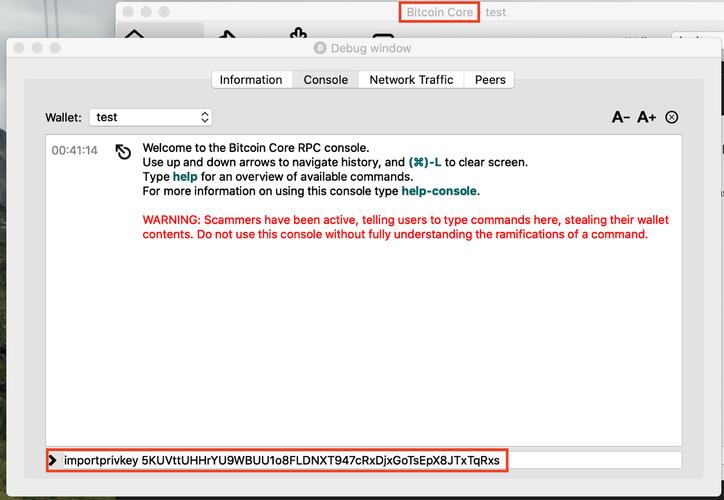
Task: Clear the console with the circled X icon
Action: (x=672, y=117)
